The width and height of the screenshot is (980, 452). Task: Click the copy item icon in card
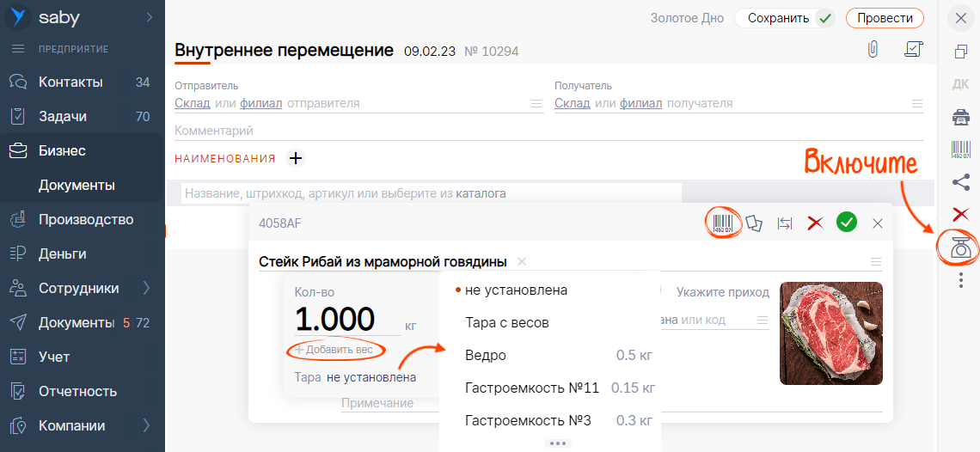coord(754,223)
